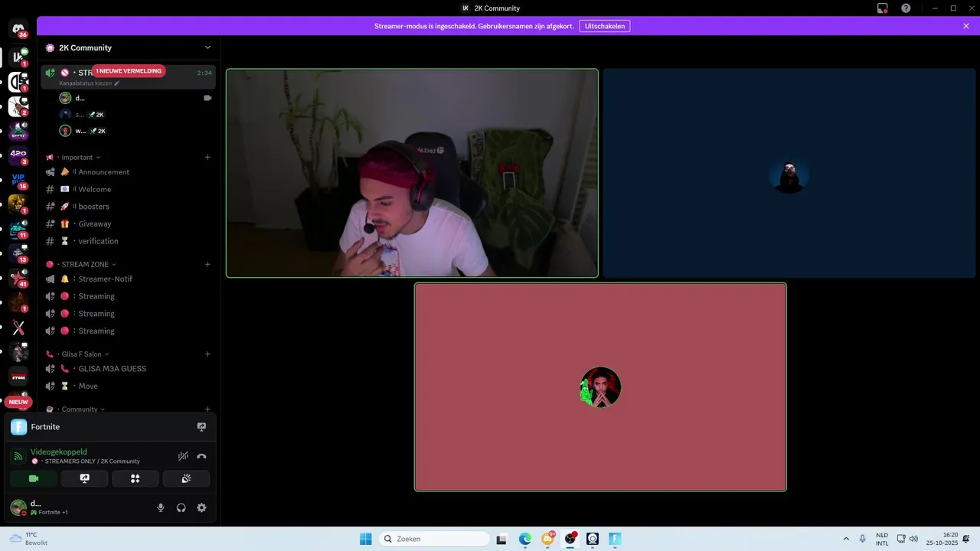Open the Fortnite taskbar icon

tap(615, 539)
